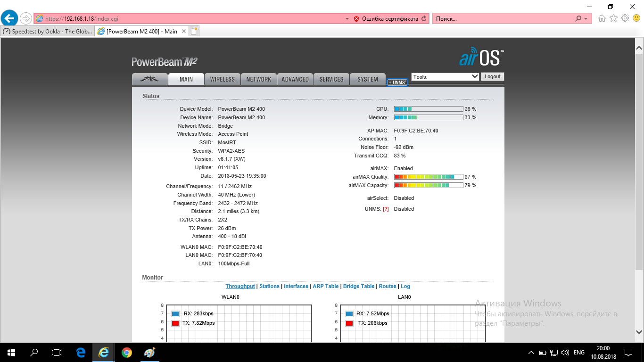
Task: Switch to the ADVANCED tab
Action: point(295,79)
